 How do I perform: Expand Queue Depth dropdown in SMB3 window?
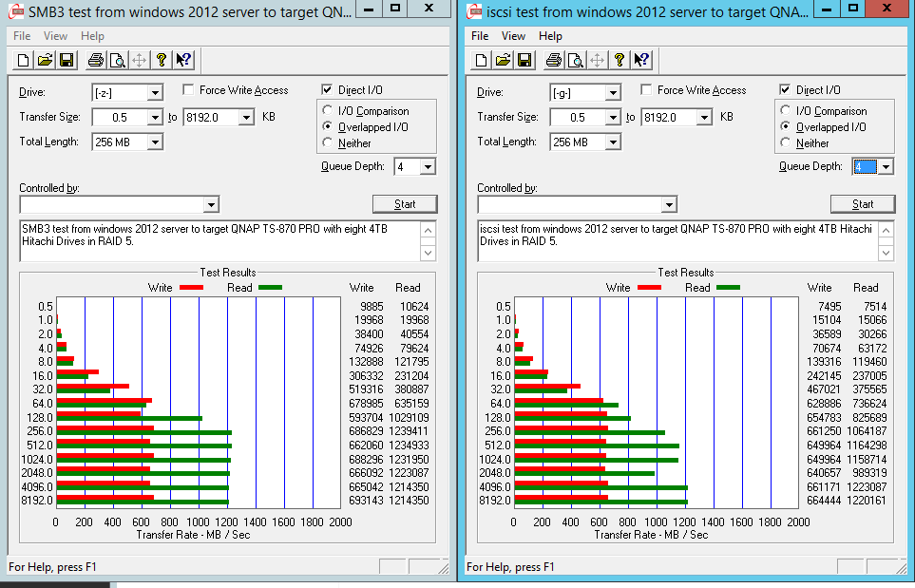click(428, 167)
